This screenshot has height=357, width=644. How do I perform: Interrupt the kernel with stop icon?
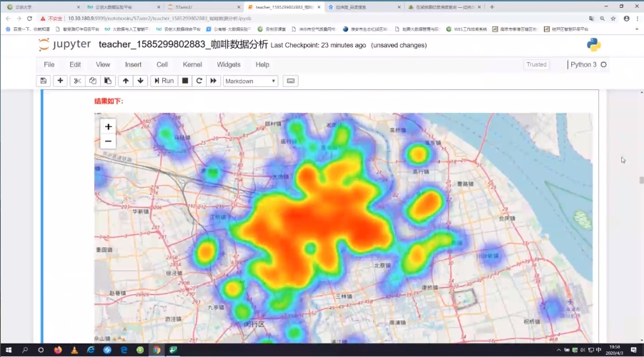click(x=185, y=81)
